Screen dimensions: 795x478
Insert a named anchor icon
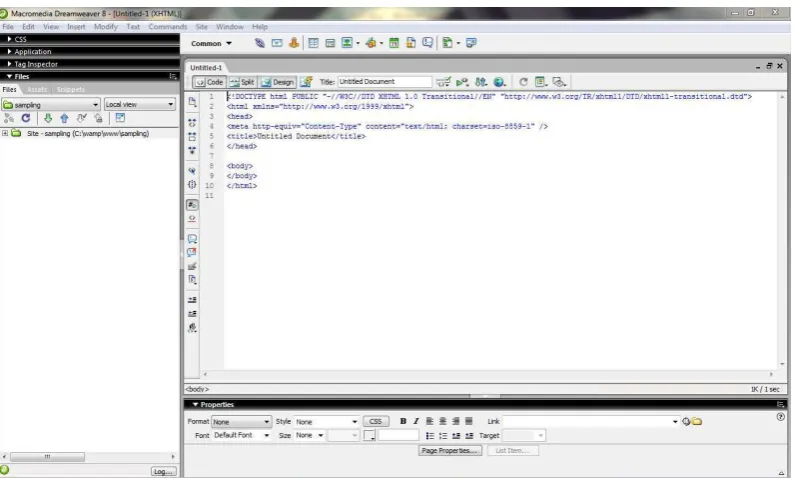294,43
